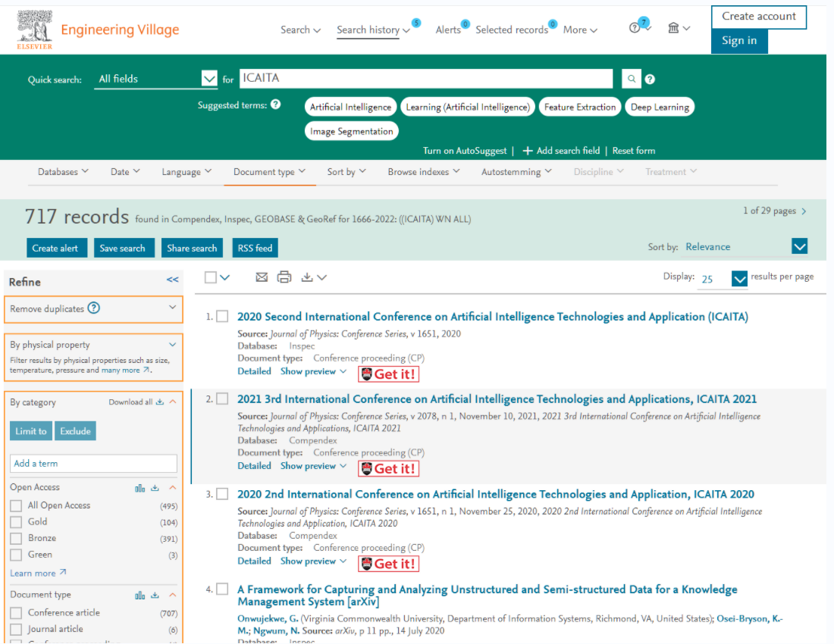Click the magnifier search submit icon
The image size is (834, 644).
tap(632, 79)
